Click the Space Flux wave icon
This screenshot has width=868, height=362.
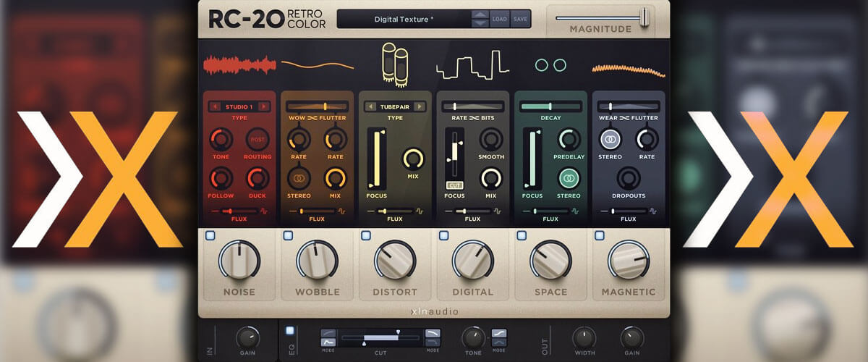[575, 211]
